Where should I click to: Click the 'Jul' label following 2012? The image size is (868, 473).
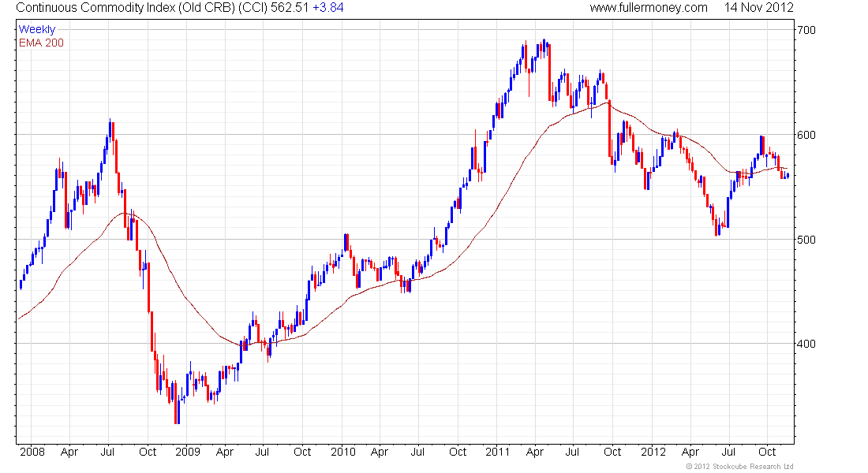point(728,452)
